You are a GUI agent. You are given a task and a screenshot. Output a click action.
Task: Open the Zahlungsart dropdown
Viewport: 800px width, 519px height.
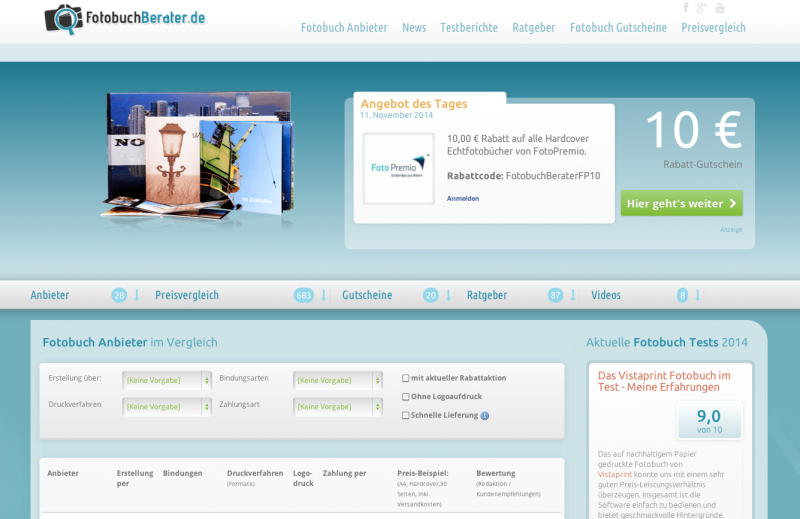coord(338,407)
